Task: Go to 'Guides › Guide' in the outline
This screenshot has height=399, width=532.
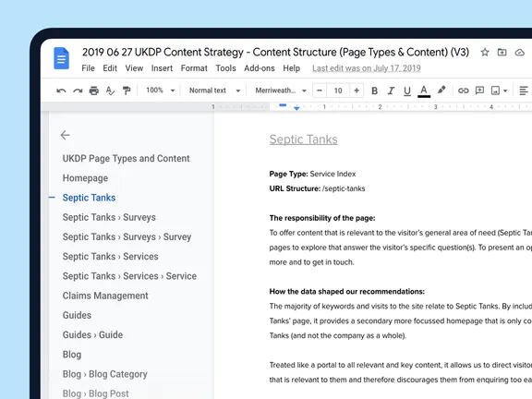Action: 92,335
